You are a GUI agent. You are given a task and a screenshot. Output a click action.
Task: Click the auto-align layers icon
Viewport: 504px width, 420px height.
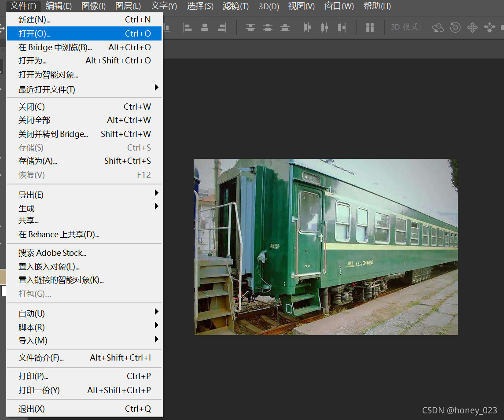click(370, 28)
